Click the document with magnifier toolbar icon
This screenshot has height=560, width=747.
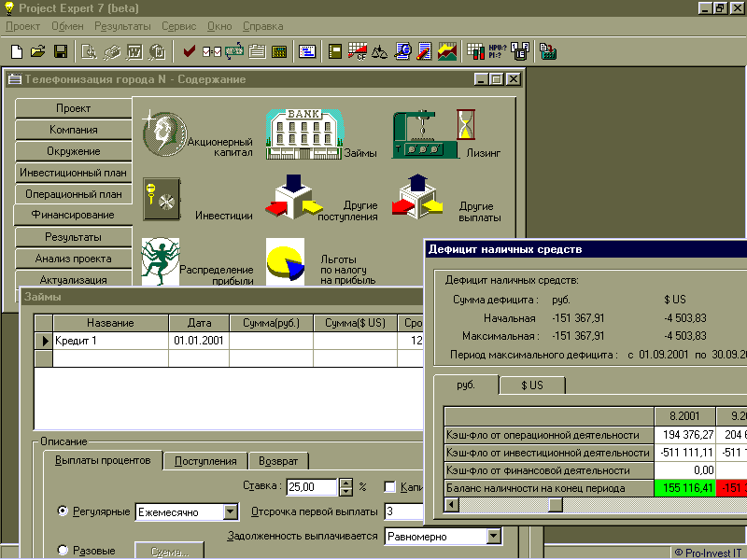point(402,51)
